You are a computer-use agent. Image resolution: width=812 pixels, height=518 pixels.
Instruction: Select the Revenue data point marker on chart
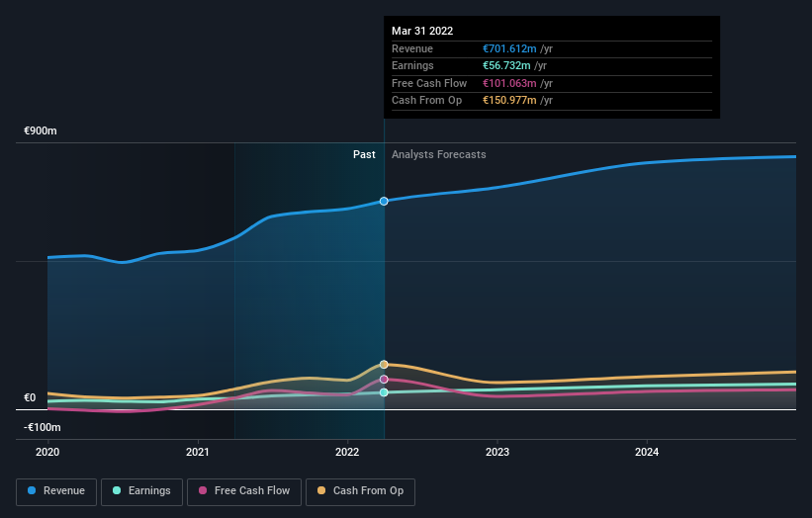tap(384, 202)
